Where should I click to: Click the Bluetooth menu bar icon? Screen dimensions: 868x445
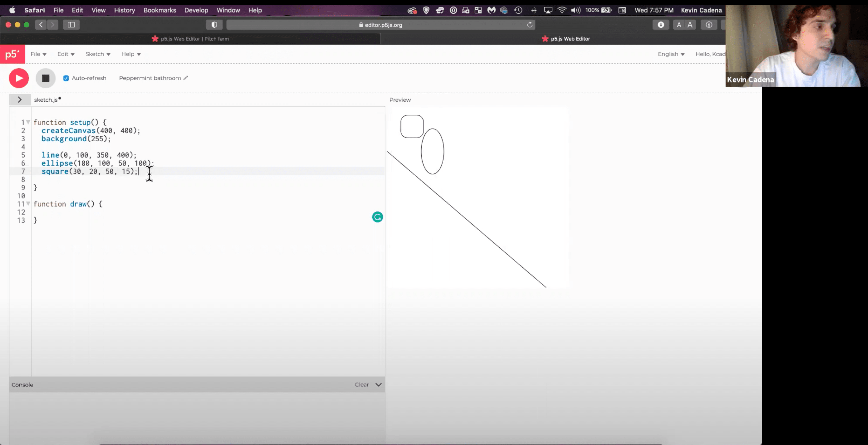click(x=534, y=10)
